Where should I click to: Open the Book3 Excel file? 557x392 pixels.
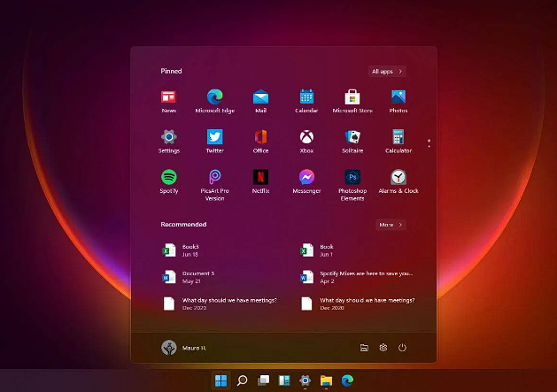click(190, 250)
